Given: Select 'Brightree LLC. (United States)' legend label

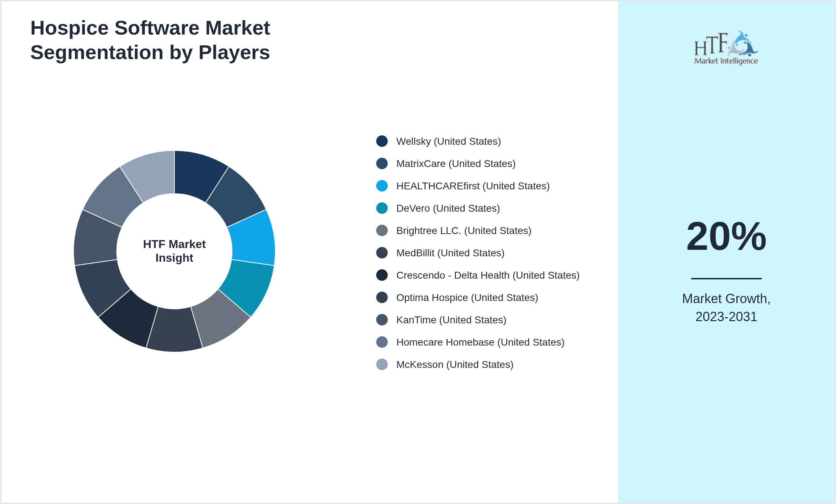Looking at the screenshot, I should [x=464, y=231].
